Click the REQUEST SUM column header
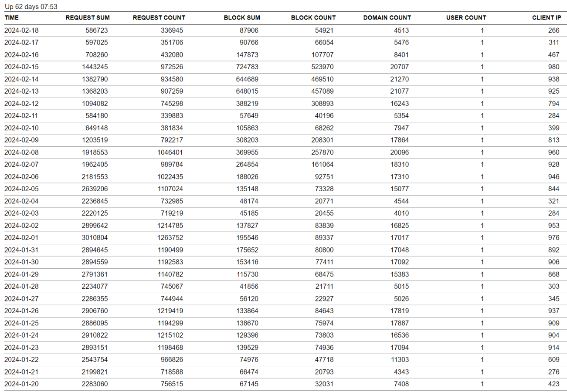Viewport: 567px width, 392px height. 88,18
